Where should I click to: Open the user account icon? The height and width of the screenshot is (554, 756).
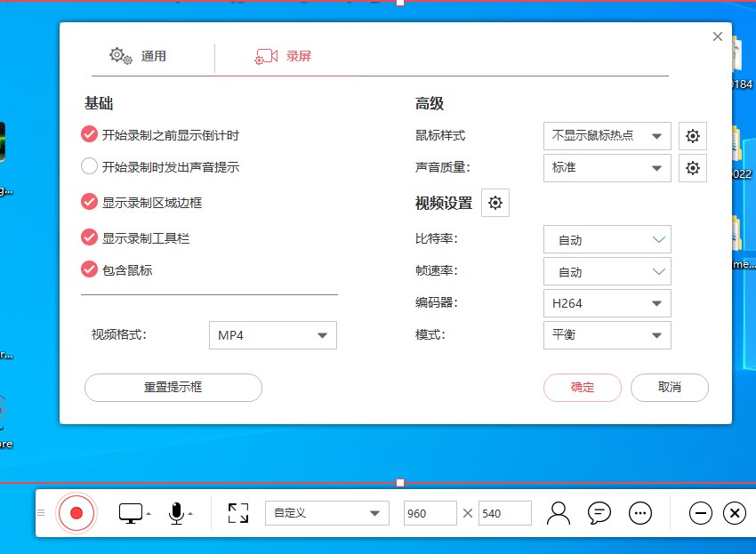click(558, 513)
